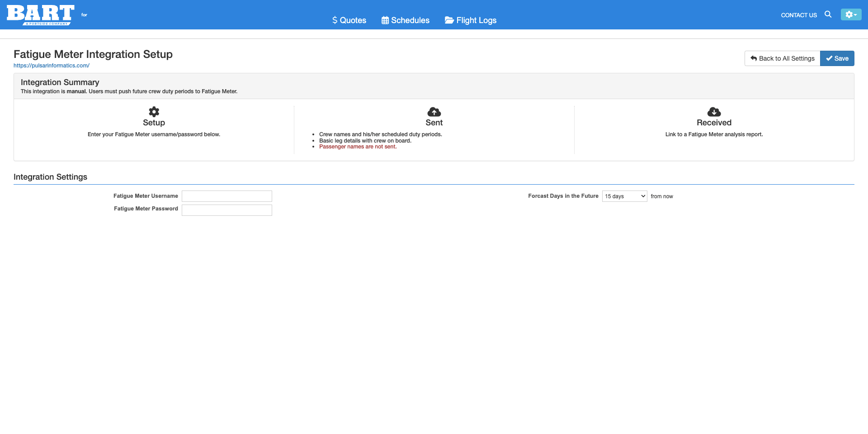Open the gear settings dropdown
Screen dimensions: 868x434
[x=851, y=14]
